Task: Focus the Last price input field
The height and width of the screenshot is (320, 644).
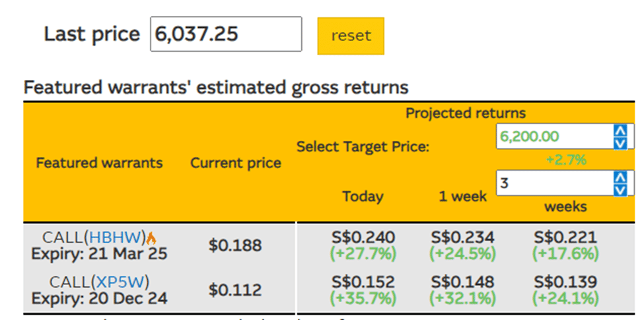Action: coord(226,34)
